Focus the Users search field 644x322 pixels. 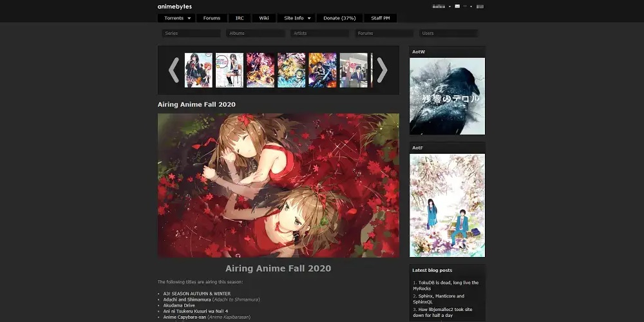(x=448, y=33)
